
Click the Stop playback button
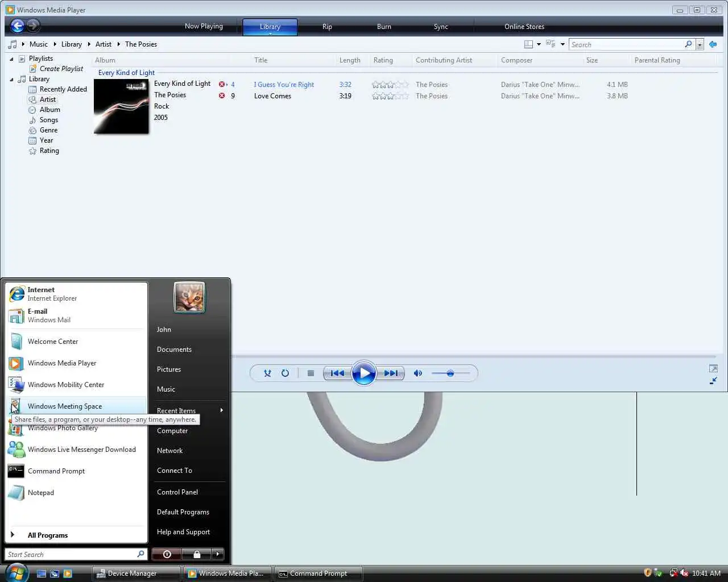click(311, 373)
